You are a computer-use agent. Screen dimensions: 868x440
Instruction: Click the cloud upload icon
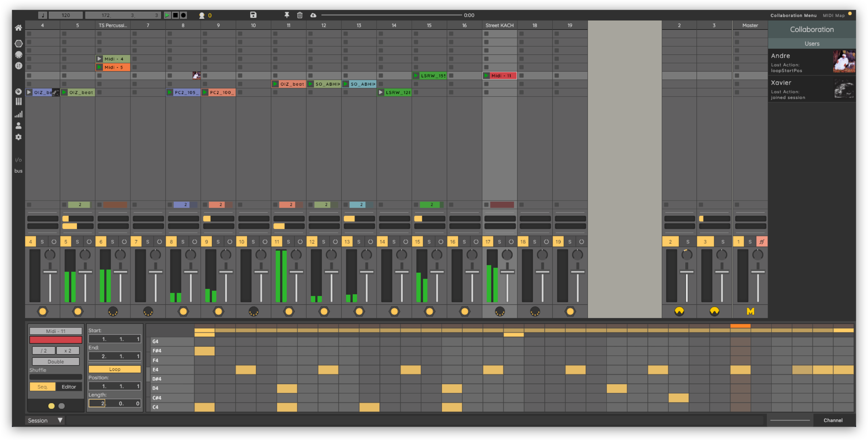coord(313,15)
